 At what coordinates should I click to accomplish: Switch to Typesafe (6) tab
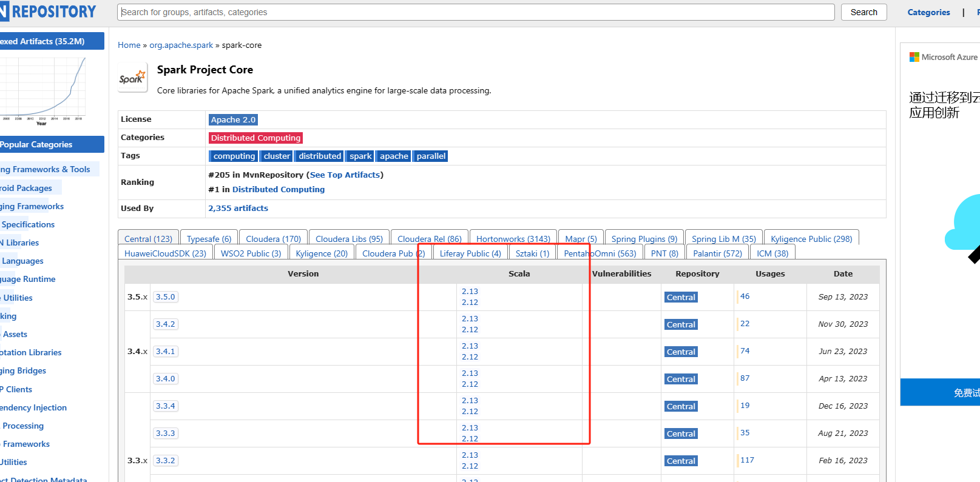tap(209, 239)
